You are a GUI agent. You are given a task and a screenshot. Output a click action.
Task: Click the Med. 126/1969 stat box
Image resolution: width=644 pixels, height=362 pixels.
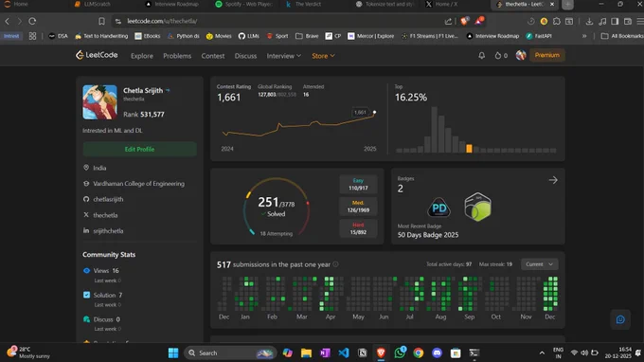[x=358, y=207]
